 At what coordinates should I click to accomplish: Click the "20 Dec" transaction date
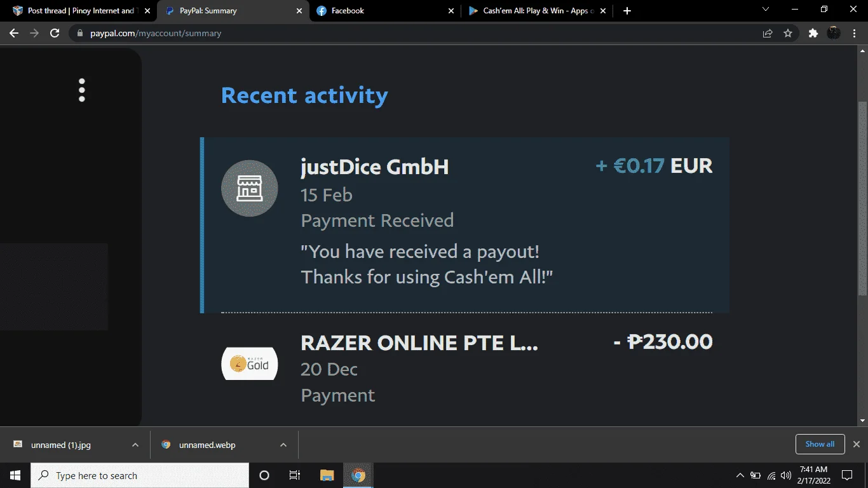click(329, 369)
